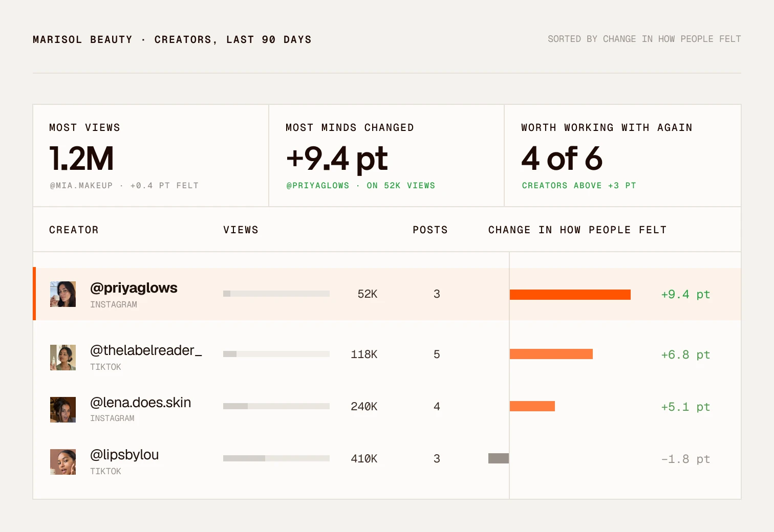Open @thelabelreader_ creator link

click(x=146, y=350)
